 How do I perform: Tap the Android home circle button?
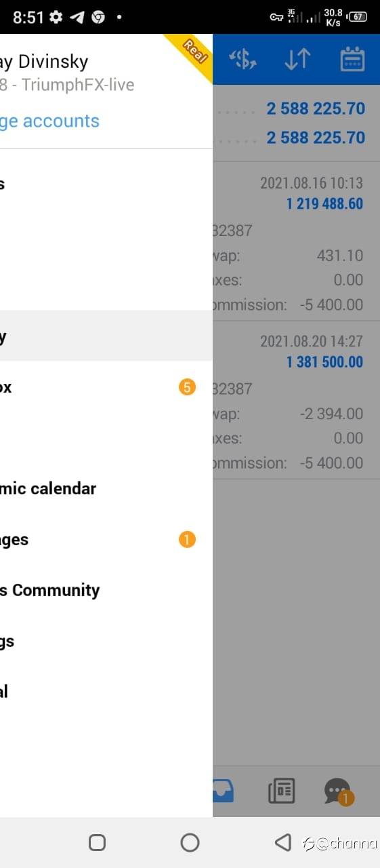[190, 842]
